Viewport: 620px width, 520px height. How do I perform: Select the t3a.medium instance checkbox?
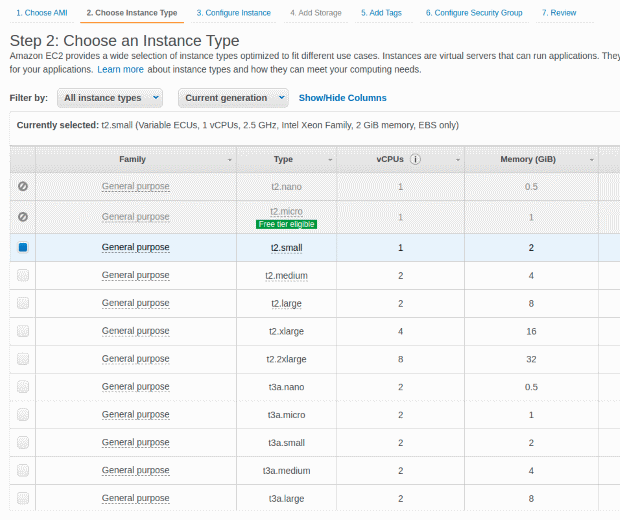(x=23, y=470)
